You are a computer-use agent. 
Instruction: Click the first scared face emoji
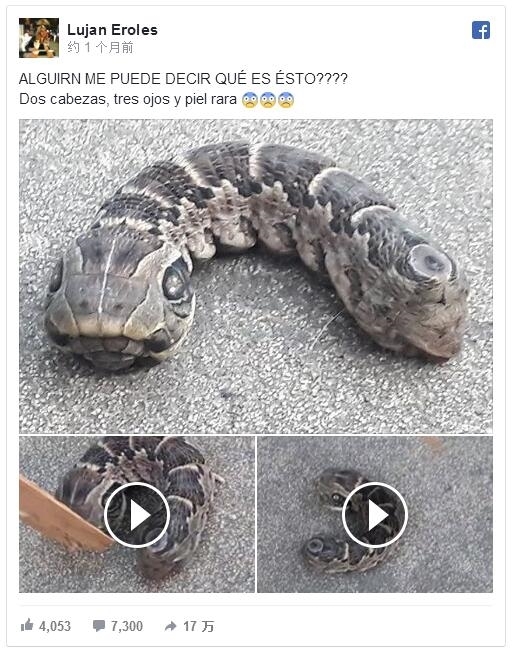[250, 100]
